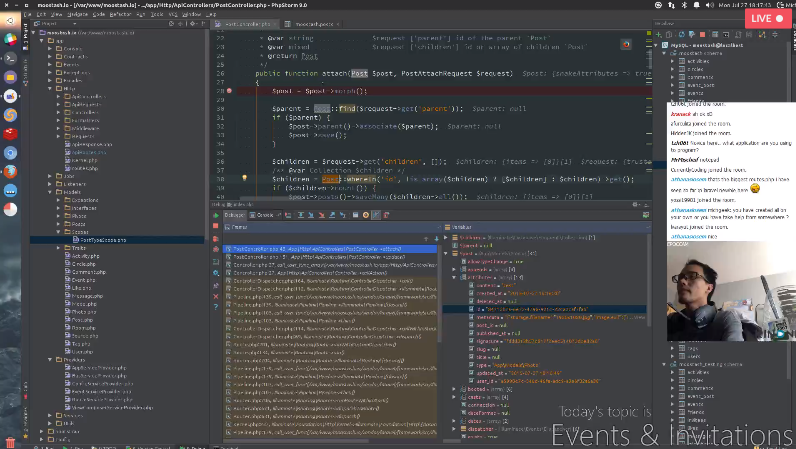
Task: Click View Breakpoints icon in debug sidebar
Action: [x=216, y=239]
